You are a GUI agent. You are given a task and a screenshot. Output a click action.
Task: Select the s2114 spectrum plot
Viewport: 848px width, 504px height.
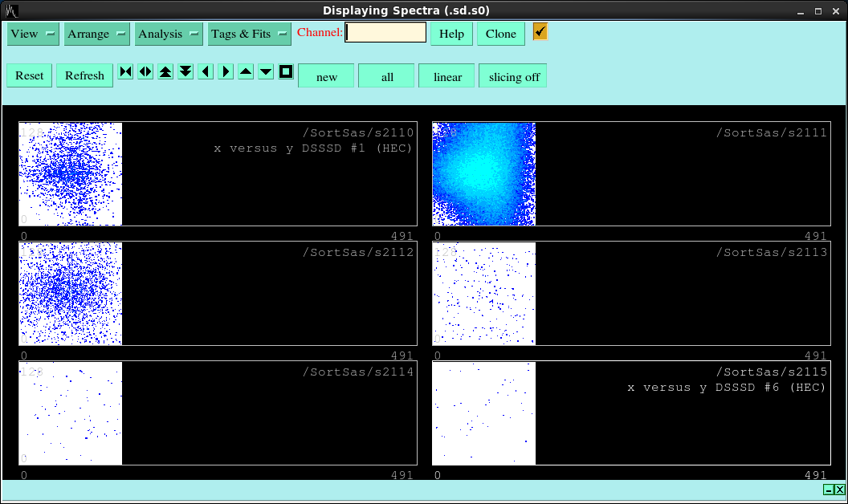[71, 413]
